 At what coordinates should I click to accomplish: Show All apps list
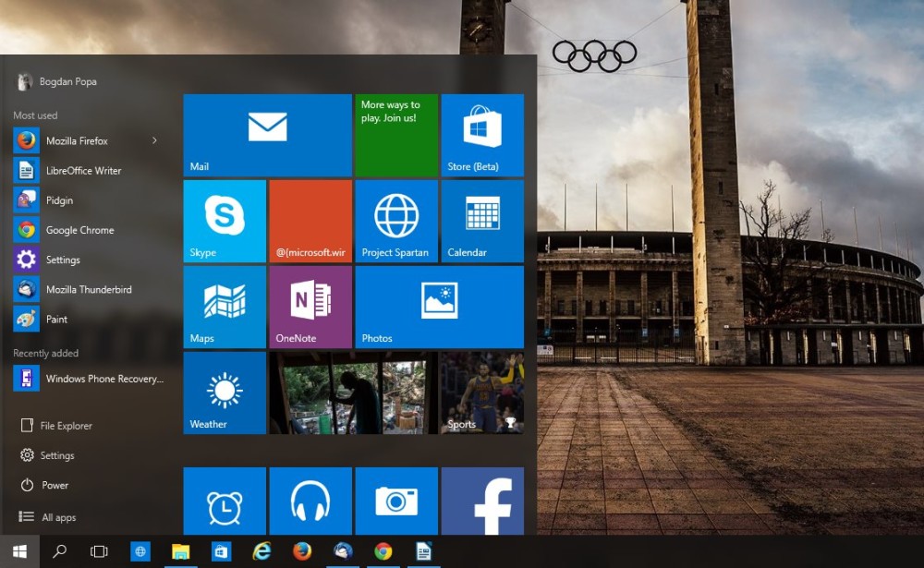(47, 516)
